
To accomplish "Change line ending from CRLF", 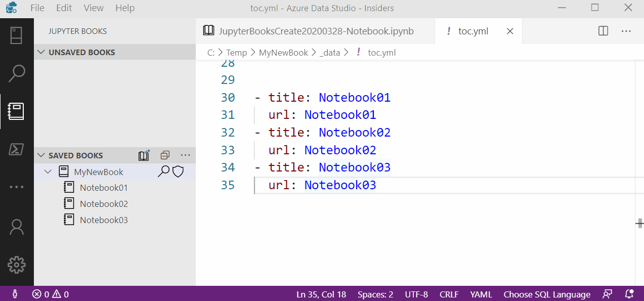I will click(x=448, y=294).
